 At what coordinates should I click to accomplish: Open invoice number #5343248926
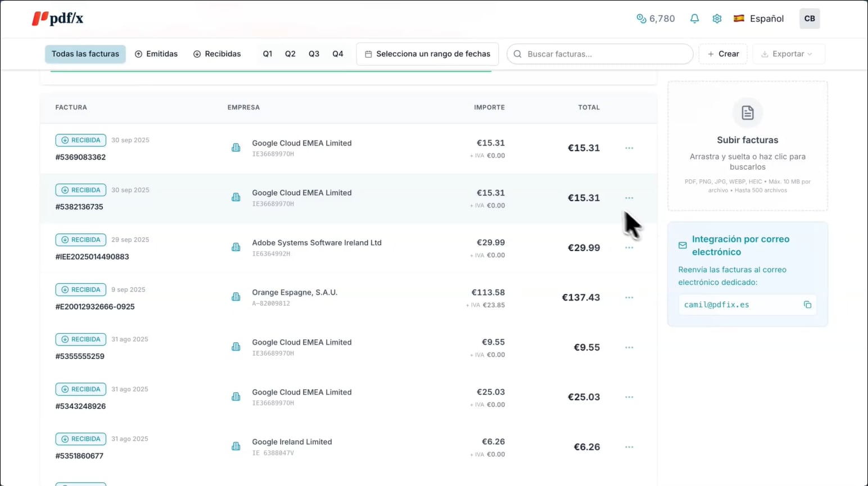[80, 406]
